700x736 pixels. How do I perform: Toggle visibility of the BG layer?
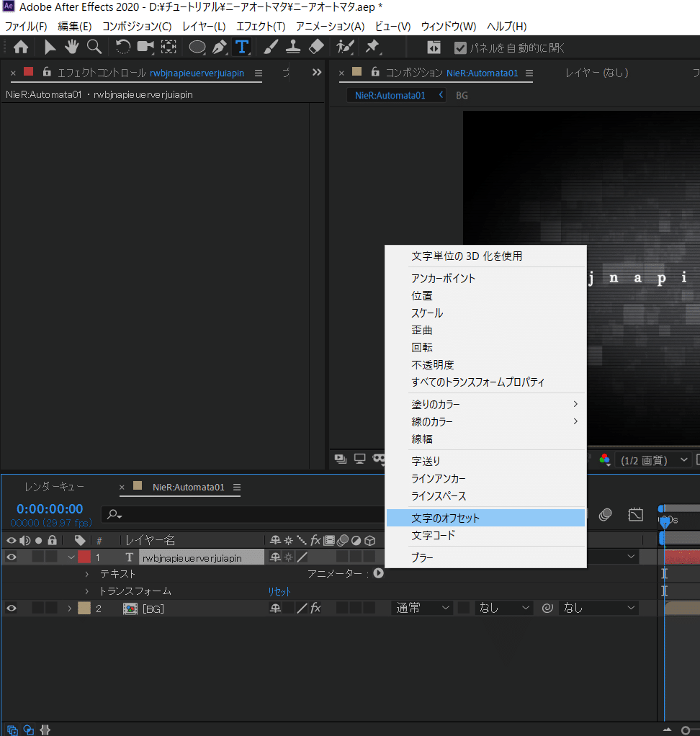11,608
